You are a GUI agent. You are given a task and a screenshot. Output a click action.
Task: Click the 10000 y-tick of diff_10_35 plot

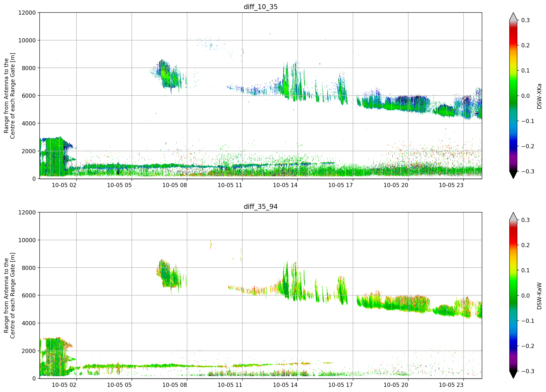click(x=27, y=40)
